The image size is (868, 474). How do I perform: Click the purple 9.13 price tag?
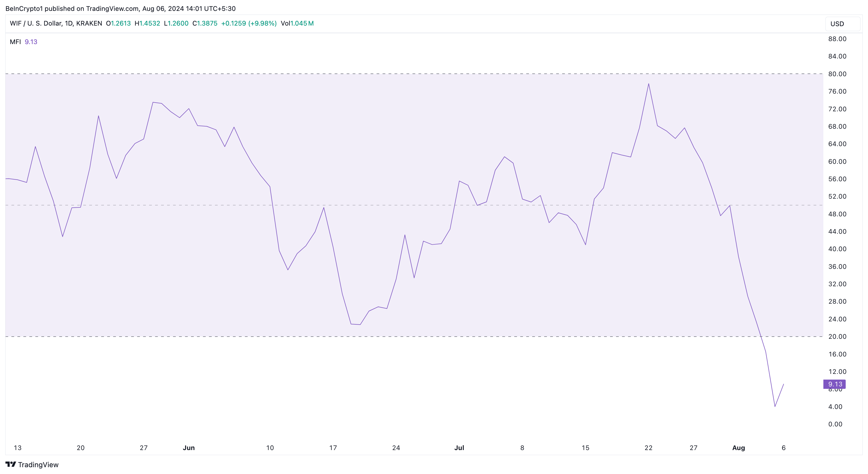834,384
